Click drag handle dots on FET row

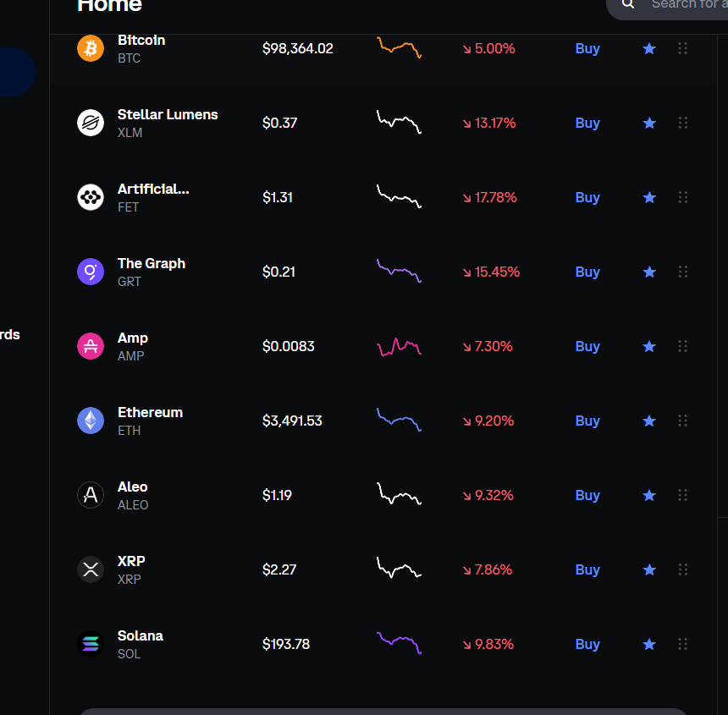(x=682, y=197)
